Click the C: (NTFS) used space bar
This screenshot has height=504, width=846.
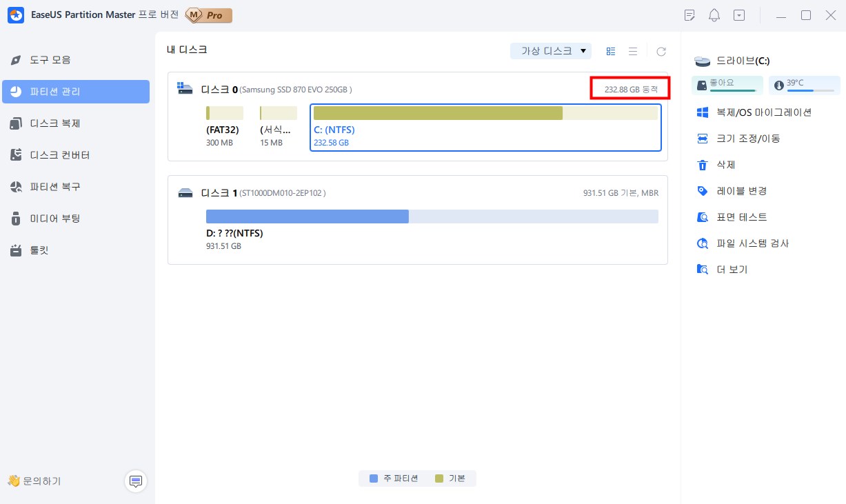[438, 113]
